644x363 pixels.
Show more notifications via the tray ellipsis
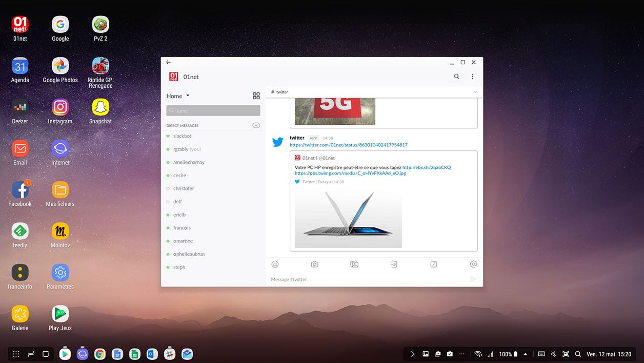pyautogui.click(x=462, y=354)
